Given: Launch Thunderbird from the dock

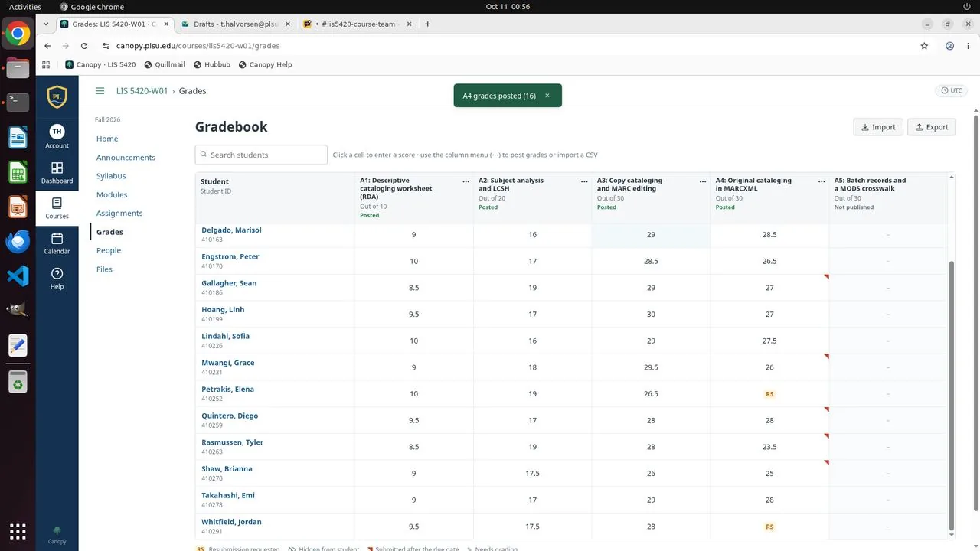Looking at the screenshot, I should click(x=18, y=241).
